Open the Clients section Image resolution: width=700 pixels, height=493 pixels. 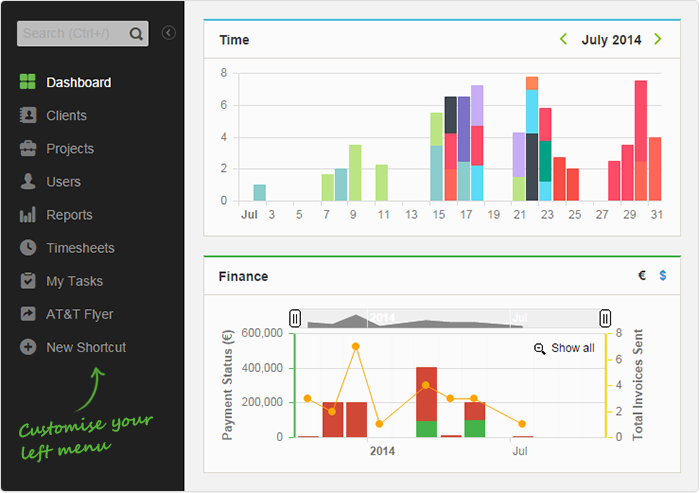coord(67,116)
